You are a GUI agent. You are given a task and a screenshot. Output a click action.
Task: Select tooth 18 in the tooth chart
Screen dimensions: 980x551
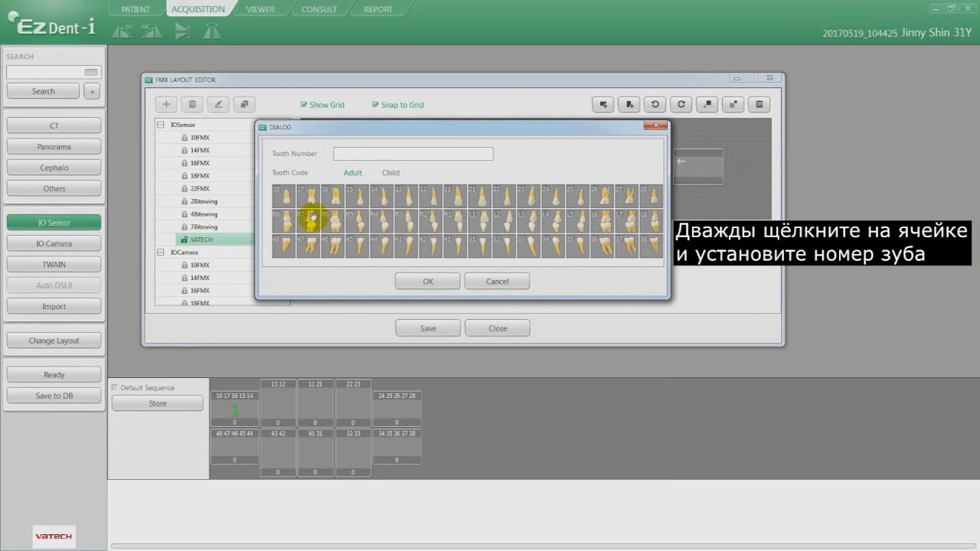tap(283, 195)
